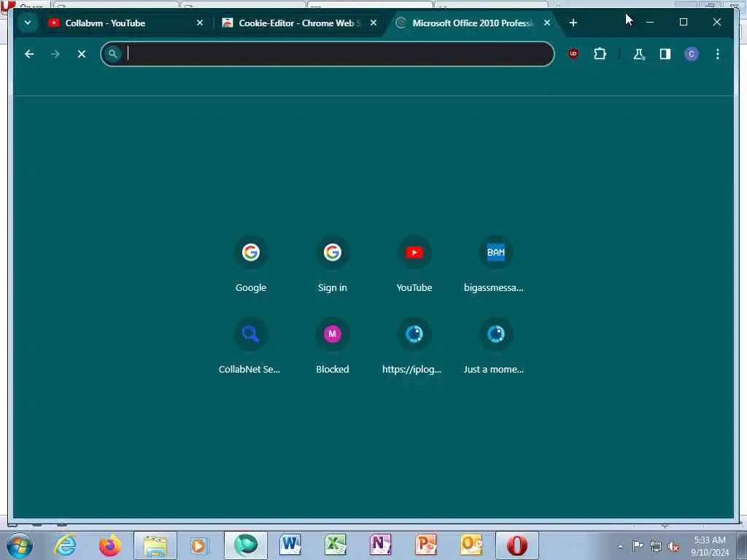Image resolution: width=747 pixels, height=560 pixels.
Task: Select the Microsoft Office 2010 Professional tab
Action: (474, 23)
